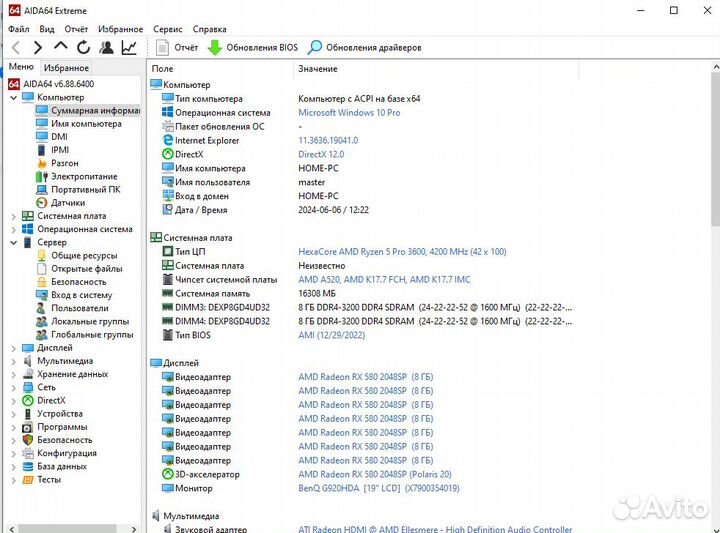The image size is (720, 533).
Task: Expand the Операционная система tree node
Action: coord(13,229)
